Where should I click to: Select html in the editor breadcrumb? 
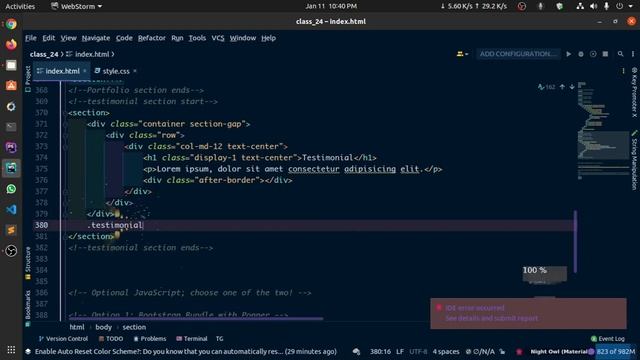click(x=77, y=327)
